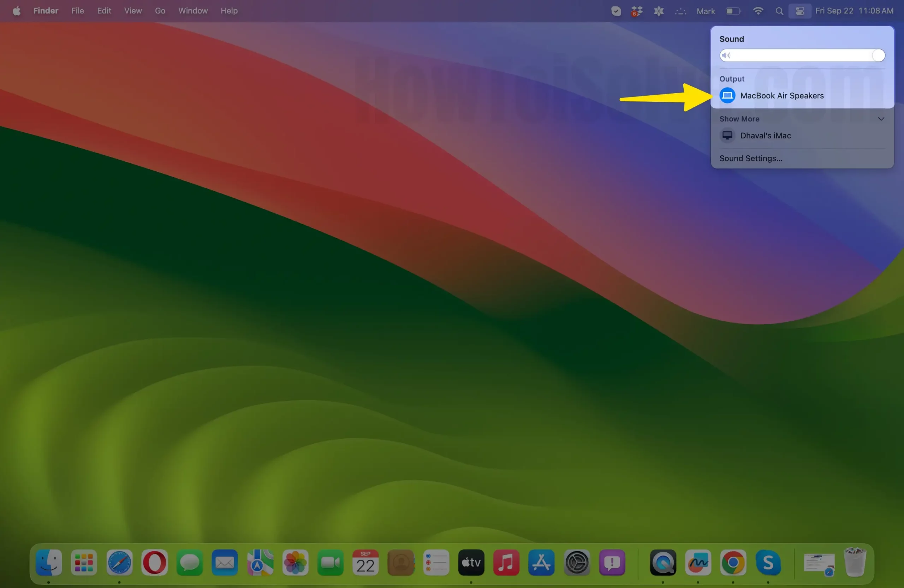The image size is (904, 588).
Task: Open the Help menu
Action: click(229, 11)
